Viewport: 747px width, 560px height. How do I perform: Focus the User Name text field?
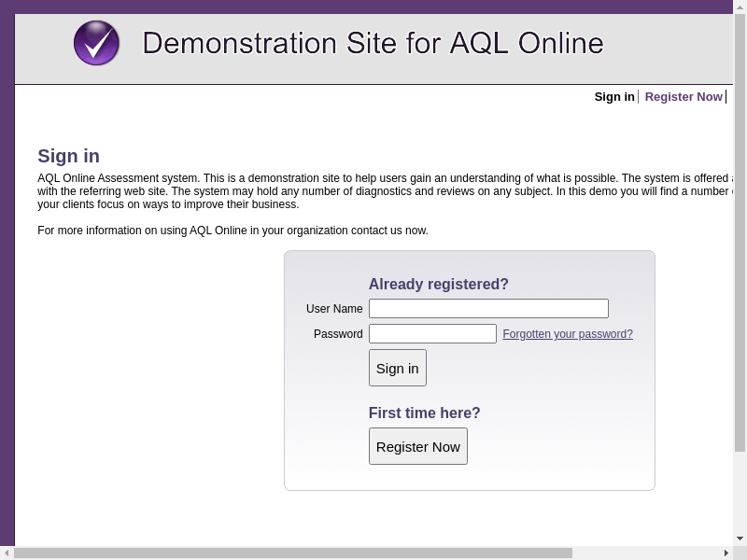488,309
